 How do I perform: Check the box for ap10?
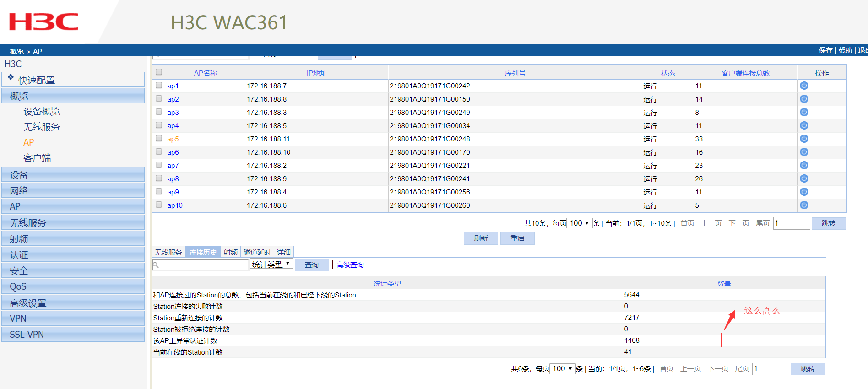pyautogui.click(x=159, y=205)
